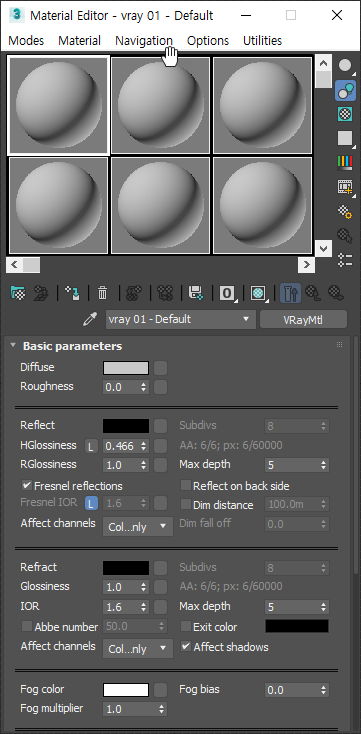Pick material from object with eyedropper
This screenshot has width=361, height=734.
click(x=89, y=319)
